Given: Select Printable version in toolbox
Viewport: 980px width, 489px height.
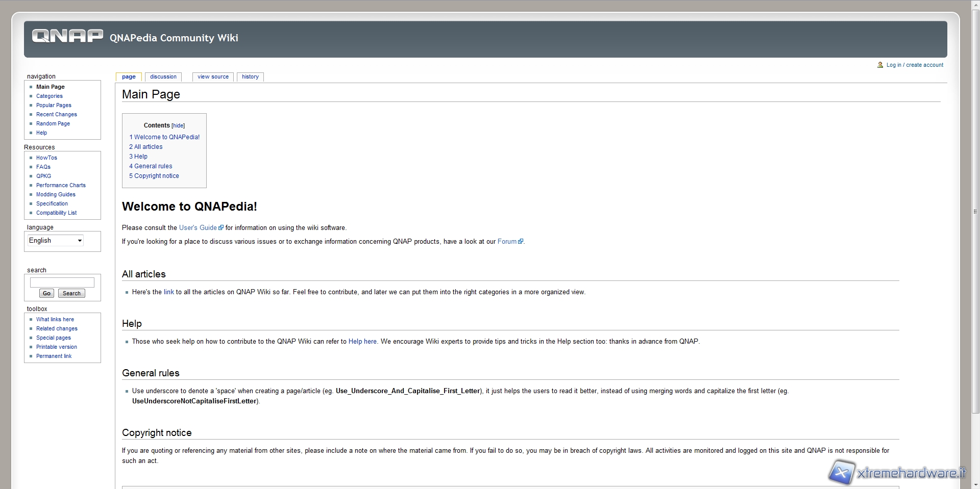Looking at the screenshot, I should point(57,347).
